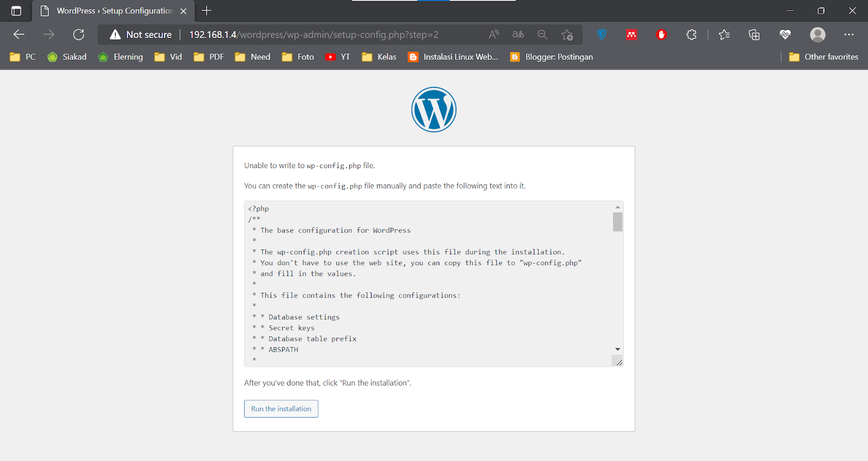Minimize the browser window

(790, 11)
